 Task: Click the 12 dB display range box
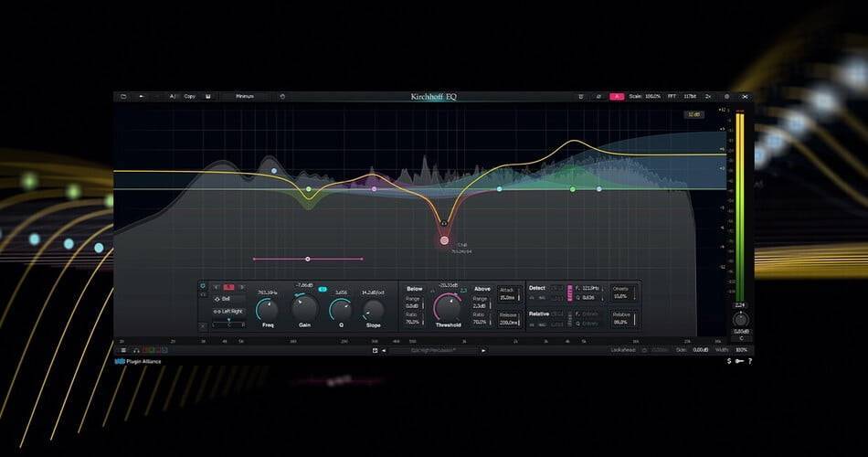point(693,114)
